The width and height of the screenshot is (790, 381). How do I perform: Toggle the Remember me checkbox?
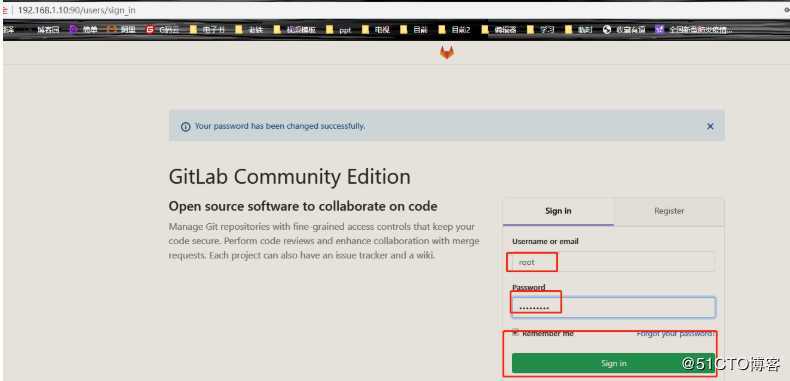pyautogui.click(x=515, y=333)
